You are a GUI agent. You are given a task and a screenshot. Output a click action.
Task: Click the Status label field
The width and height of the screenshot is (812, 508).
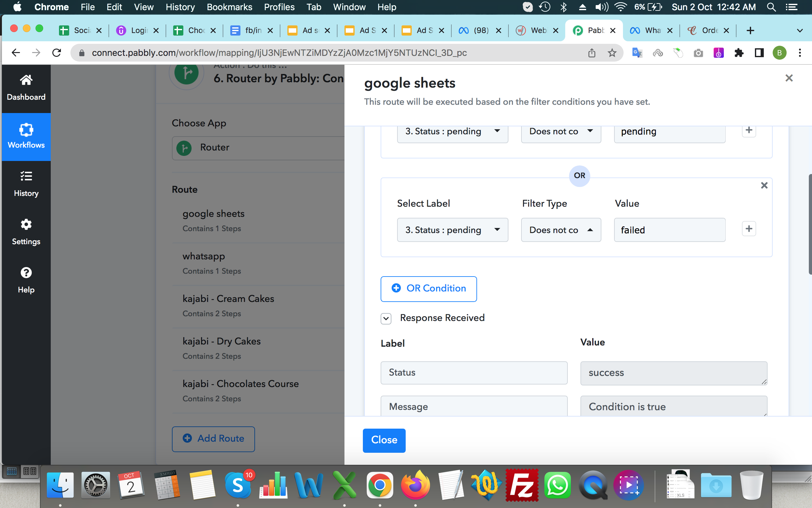pos(474,373)
